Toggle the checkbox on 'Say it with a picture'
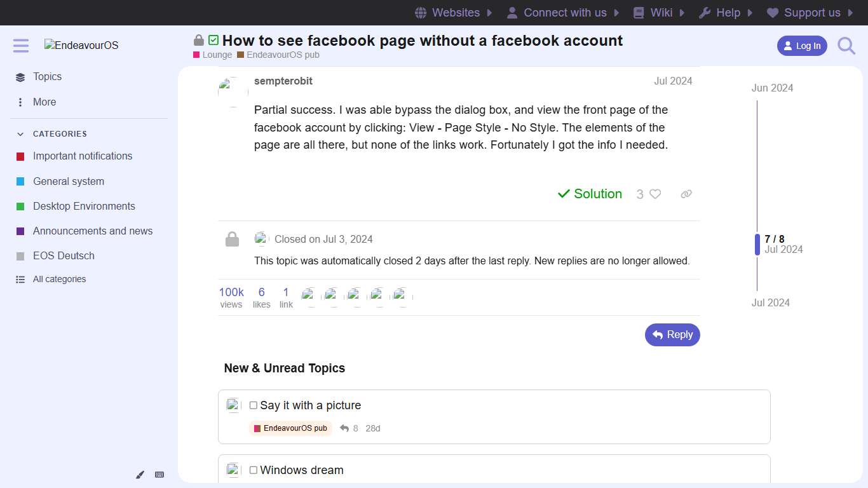Image resolution: width=868 pixels, height=488 pixels. pos(253,405)
